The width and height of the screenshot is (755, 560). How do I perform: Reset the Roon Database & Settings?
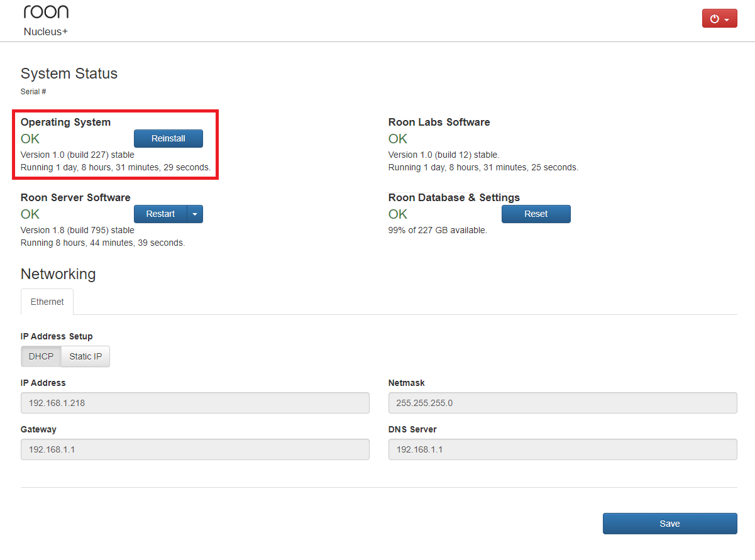point(536,214)
